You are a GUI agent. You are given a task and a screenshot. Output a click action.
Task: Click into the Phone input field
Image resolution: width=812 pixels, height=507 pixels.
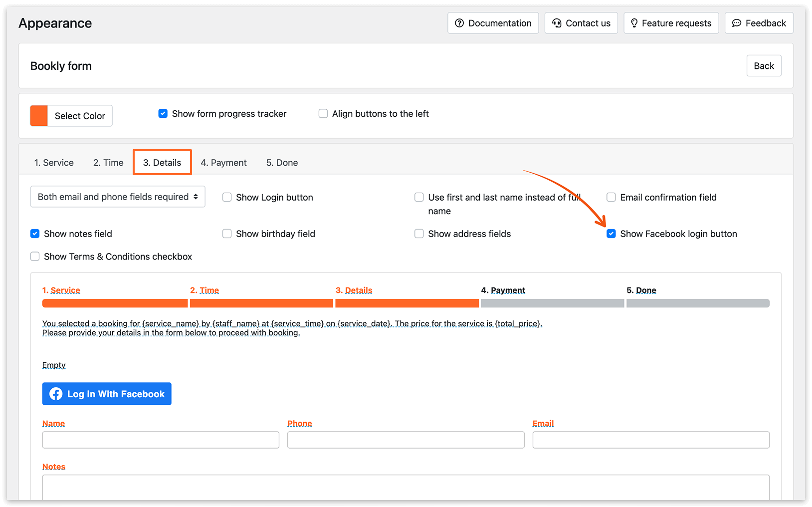406,440
